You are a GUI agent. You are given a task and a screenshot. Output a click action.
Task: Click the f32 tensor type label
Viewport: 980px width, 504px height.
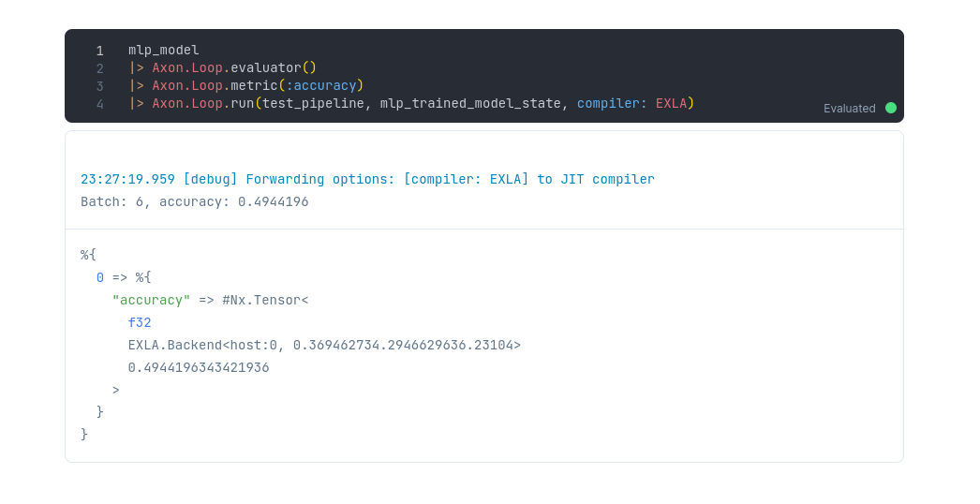pyautogui.click(x=140, y=322)
